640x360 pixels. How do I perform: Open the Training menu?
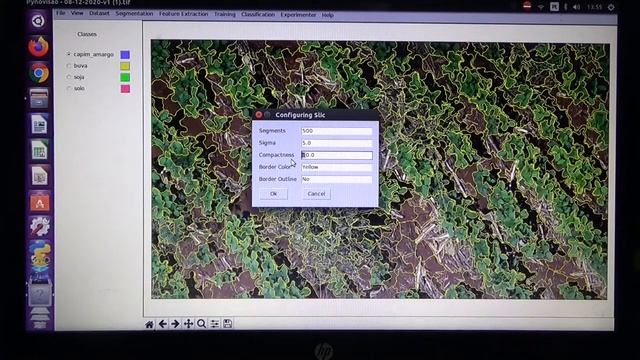click(x=224, y=14)
